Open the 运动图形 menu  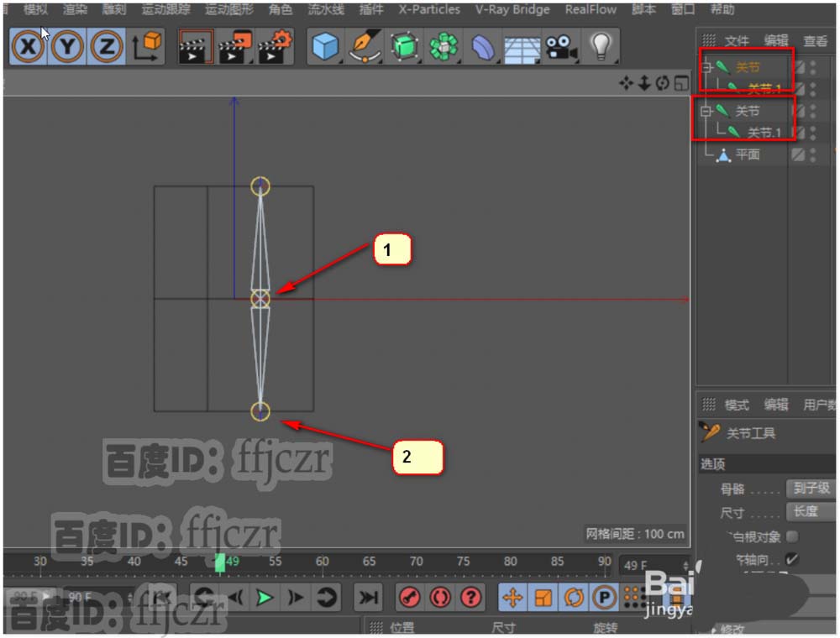(229, 9)
